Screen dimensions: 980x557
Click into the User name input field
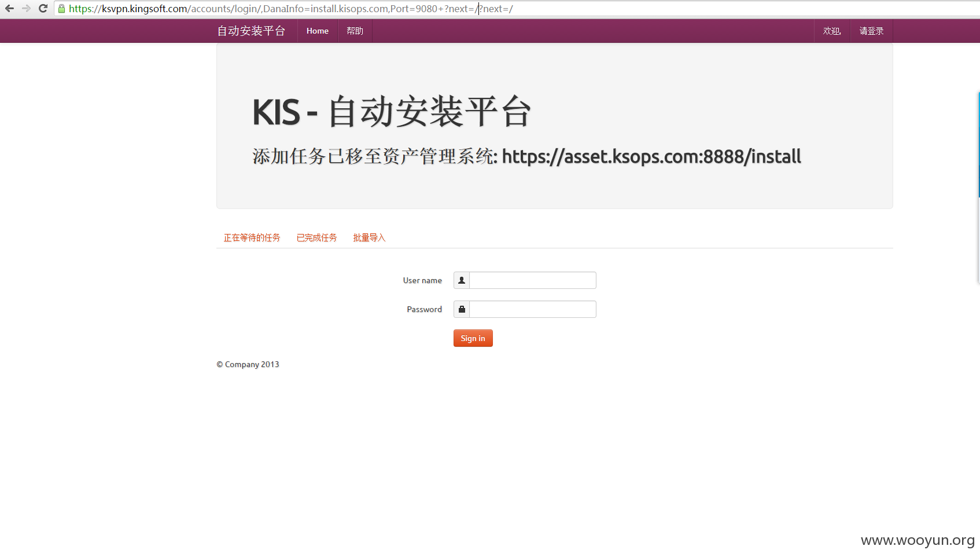[533, 280]
